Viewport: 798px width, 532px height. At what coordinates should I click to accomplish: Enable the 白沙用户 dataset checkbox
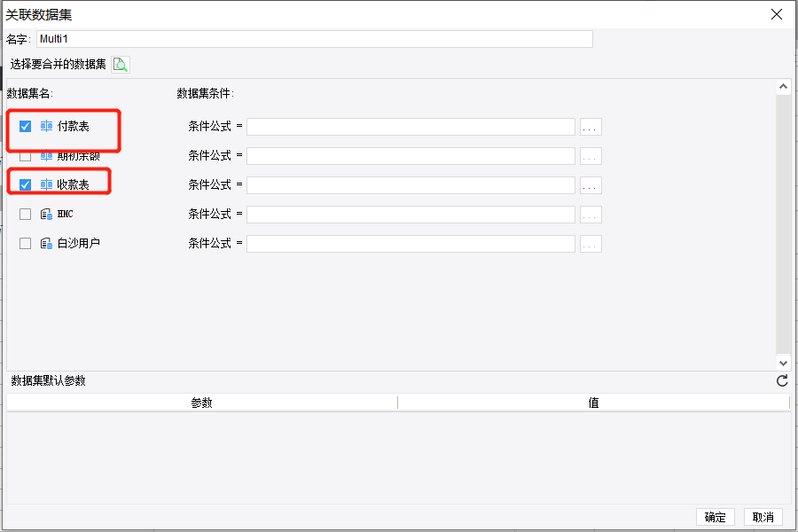point(25,243)
